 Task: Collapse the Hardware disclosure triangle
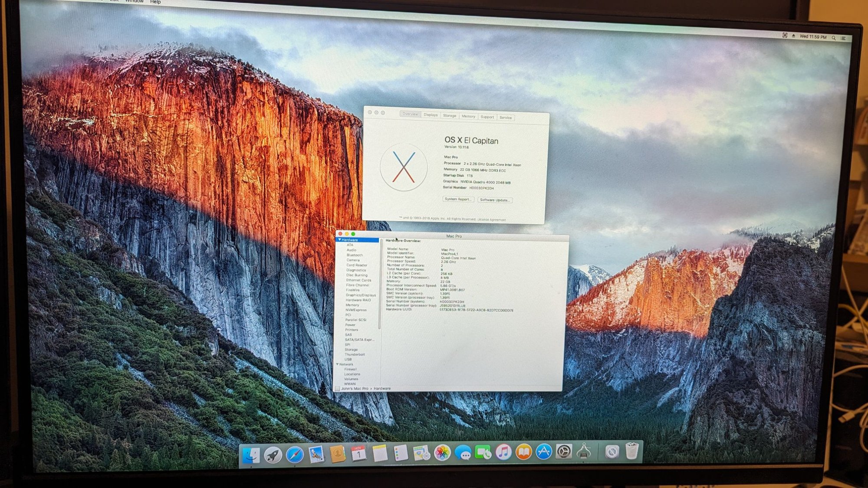tap(339, 239)
